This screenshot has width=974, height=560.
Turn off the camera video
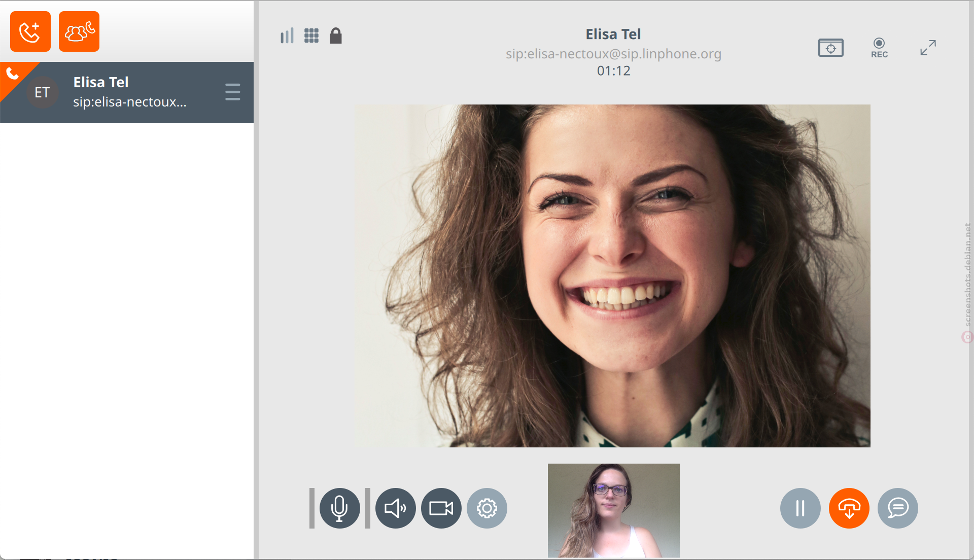(x=441, y=508)
